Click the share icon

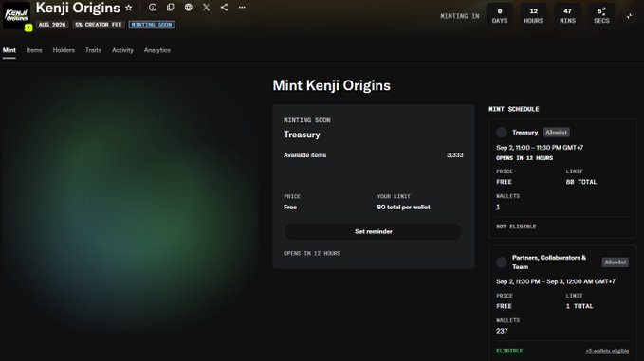(224, 8)
